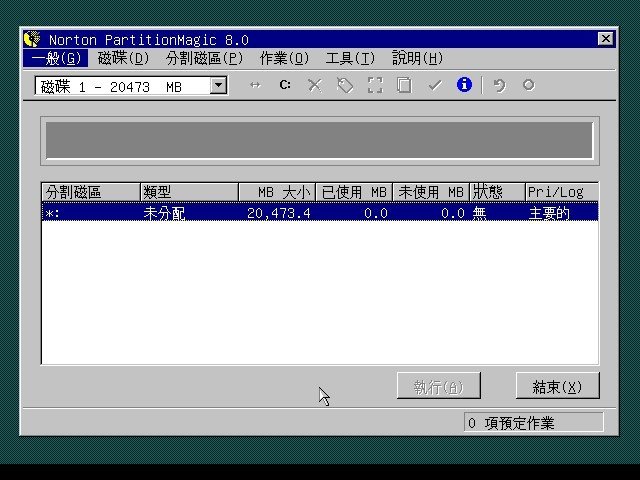The image size is (640, 480).
Task: Click the 執行(A) apply button
Action: 439,386
